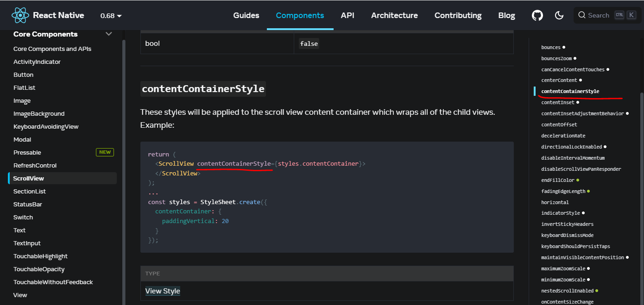Open Image in the sidebar

click(22, 100)
